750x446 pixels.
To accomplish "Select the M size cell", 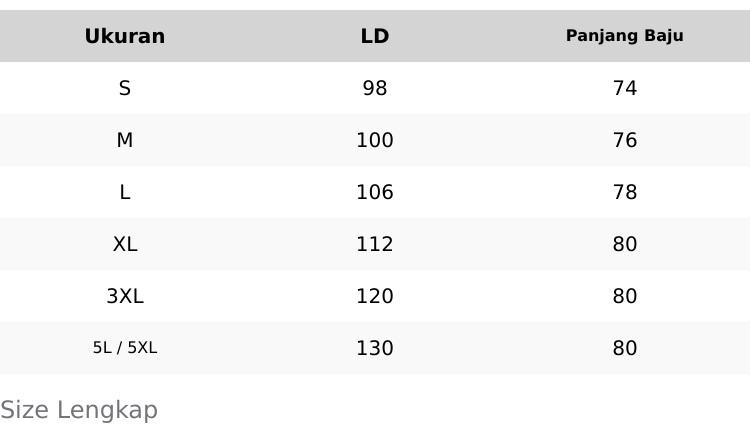I will click(x=124, y=140).
